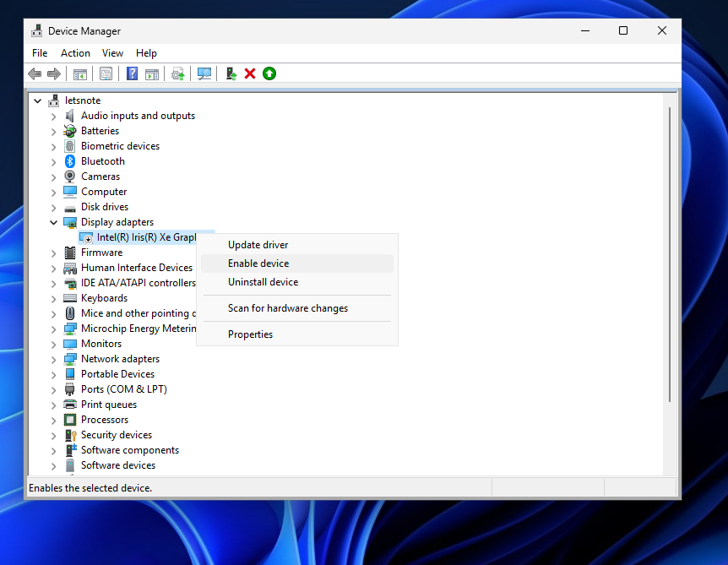Click the Forward arrow toolbar icon

click(54, 73)
